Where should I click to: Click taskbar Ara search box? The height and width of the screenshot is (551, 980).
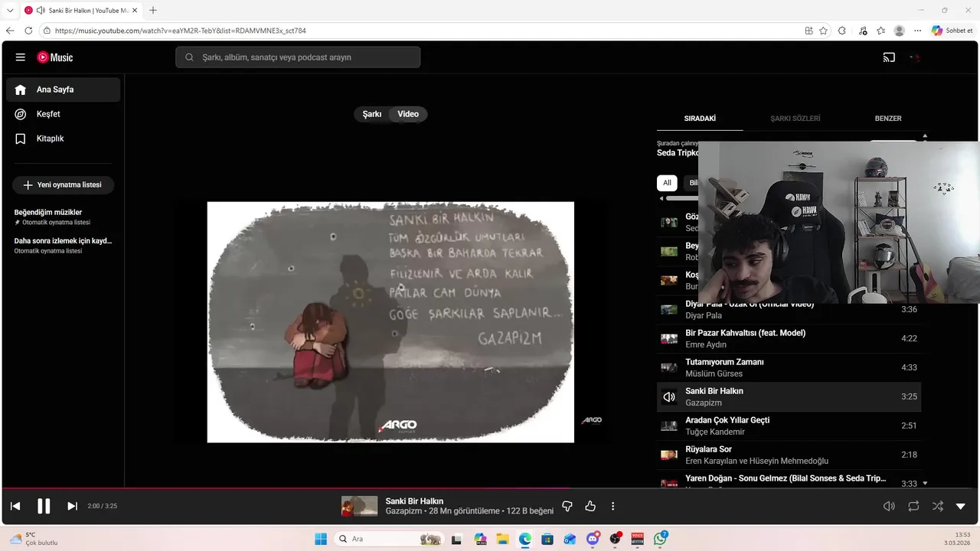[390, 539]
